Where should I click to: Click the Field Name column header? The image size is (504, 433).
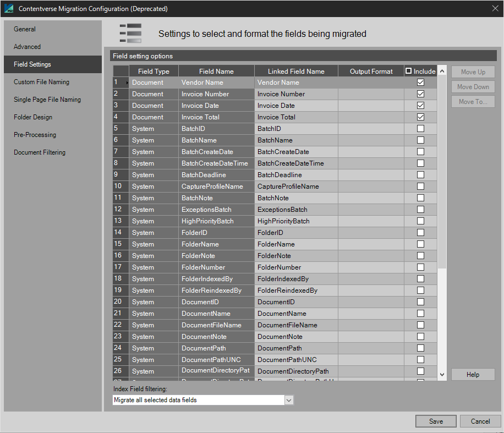(216, 72)
